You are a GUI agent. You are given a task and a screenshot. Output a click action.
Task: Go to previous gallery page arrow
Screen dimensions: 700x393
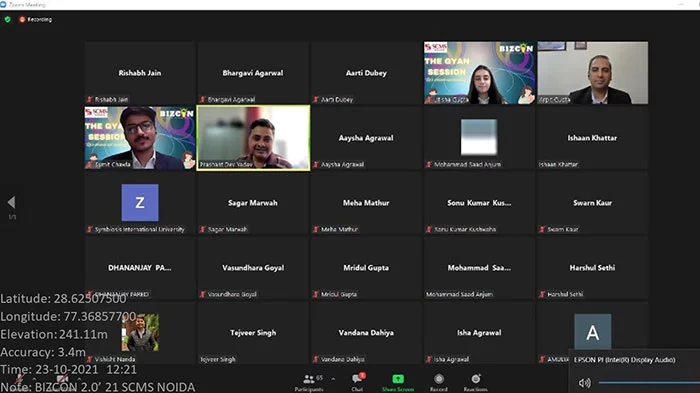coord(12,202)
